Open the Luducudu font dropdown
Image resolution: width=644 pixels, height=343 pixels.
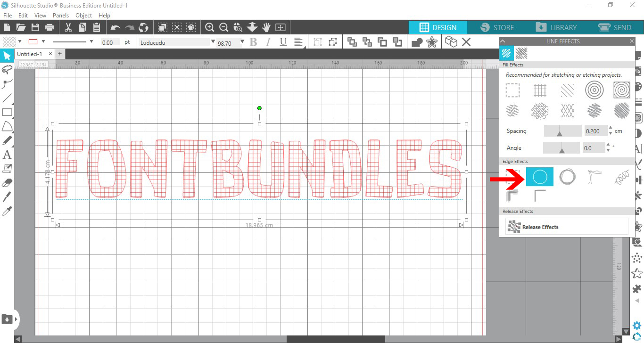(213, 41)
